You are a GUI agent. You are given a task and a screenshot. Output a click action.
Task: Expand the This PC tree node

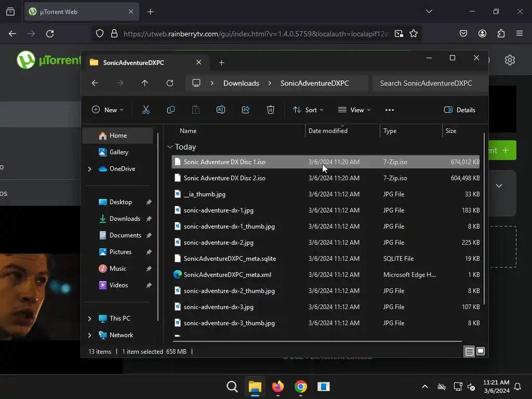(89, 318)
